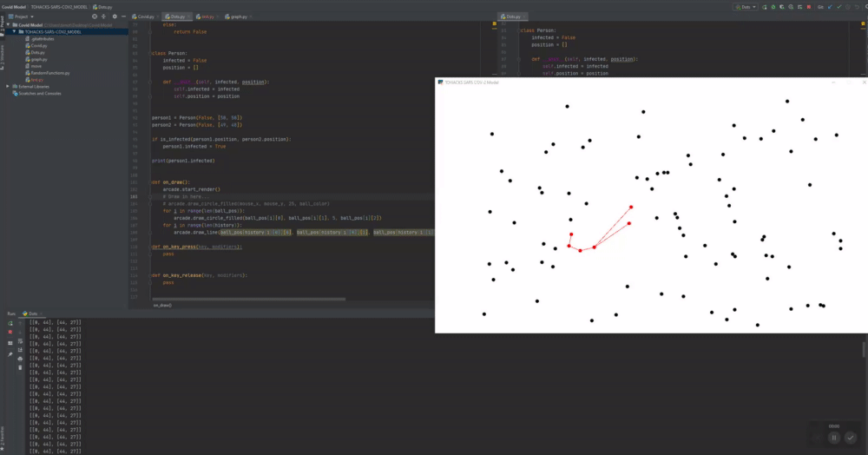868x455 pixels.
Task: Open the Dots run configuration dropdown
Action: point(746,7)
